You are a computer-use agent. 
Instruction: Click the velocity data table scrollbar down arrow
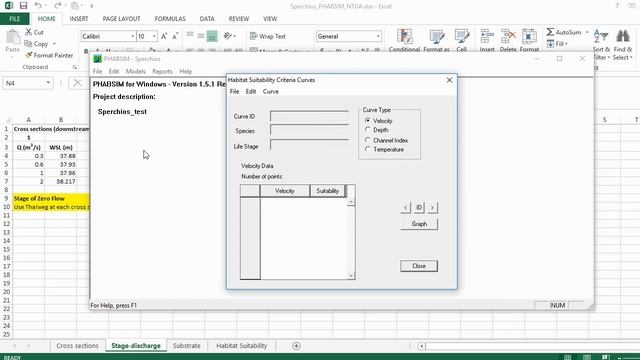point(351,276)
